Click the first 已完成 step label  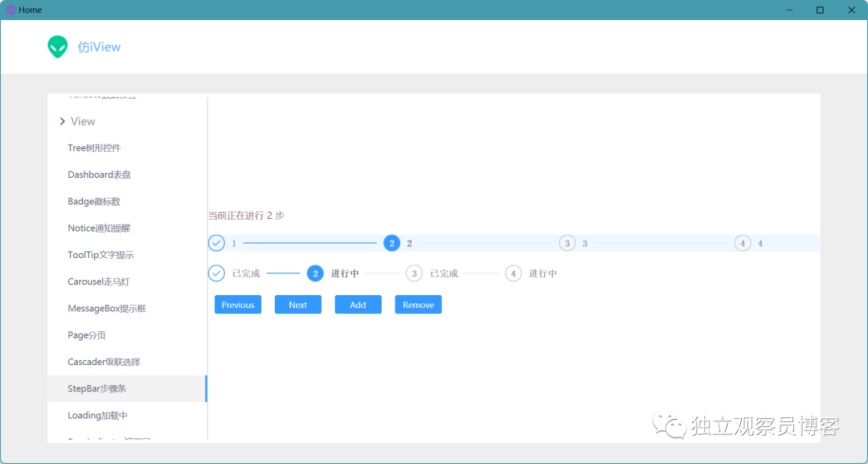click(247, 273)
